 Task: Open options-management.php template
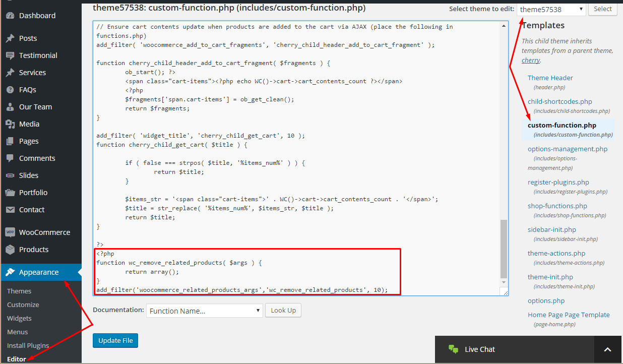coord(568,149)
